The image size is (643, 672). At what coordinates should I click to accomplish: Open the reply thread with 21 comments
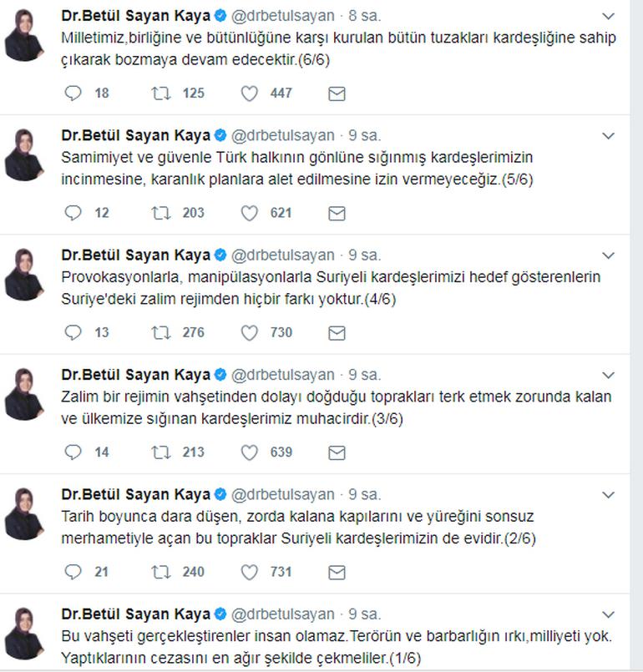(x=73, y=572)
